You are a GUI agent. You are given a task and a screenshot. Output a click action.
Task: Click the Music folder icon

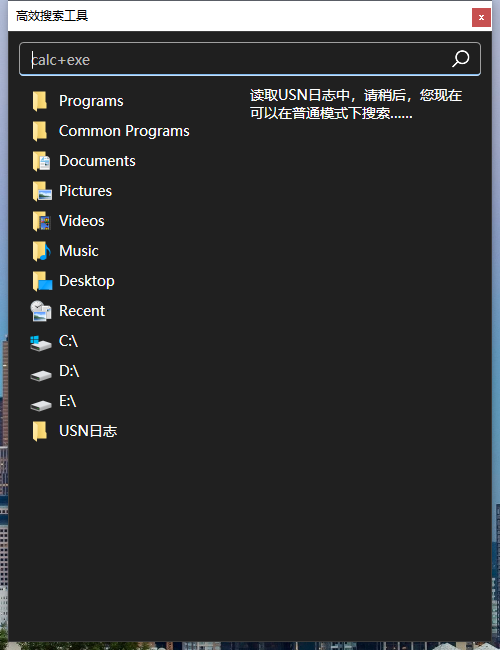(x=41, y=251)
